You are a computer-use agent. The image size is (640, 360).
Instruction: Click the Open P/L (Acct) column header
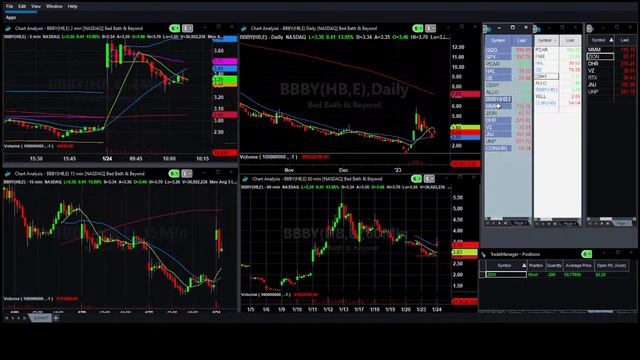coord(611,266)
